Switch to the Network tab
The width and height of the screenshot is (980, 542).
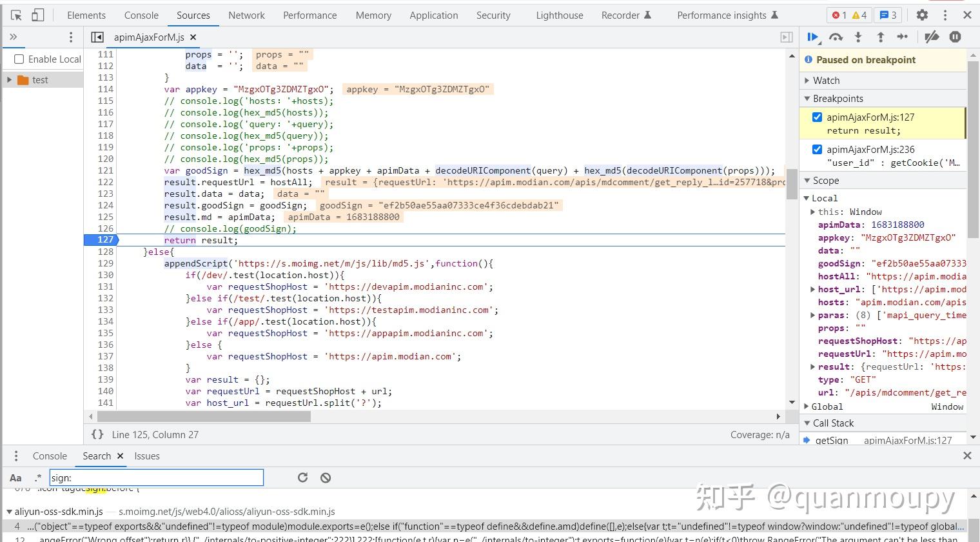click(x=246, y=15)
